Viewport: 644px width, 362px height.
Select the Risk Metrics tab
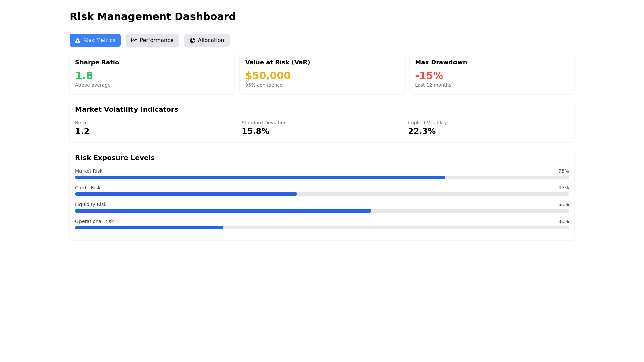click(95, 40)
